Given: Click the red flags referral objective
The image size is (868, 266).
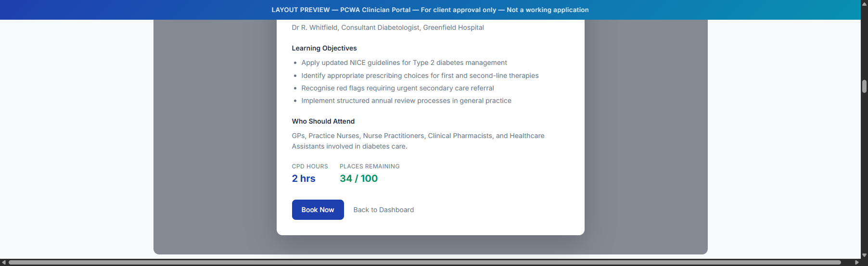Looking at the screenshot, I should pos(397,88).
